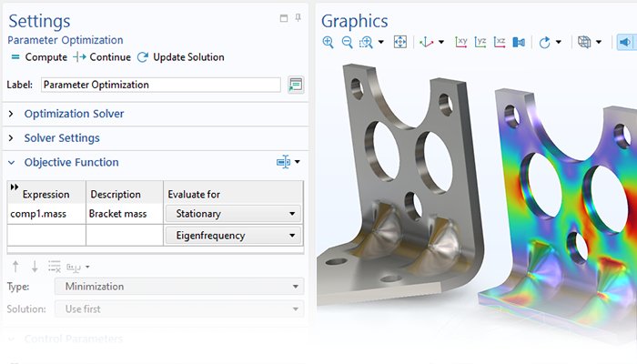Click the Zoom In icon in Graphics
637x364 pixels.
(x=328, y=42)
